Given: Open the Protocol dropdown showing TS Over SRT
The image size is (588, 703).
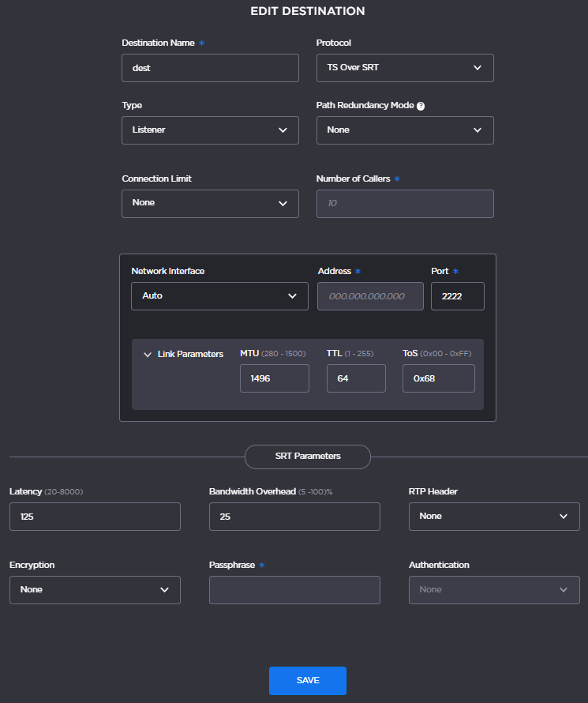Looking at the screenshot, I should click(405, 68).
